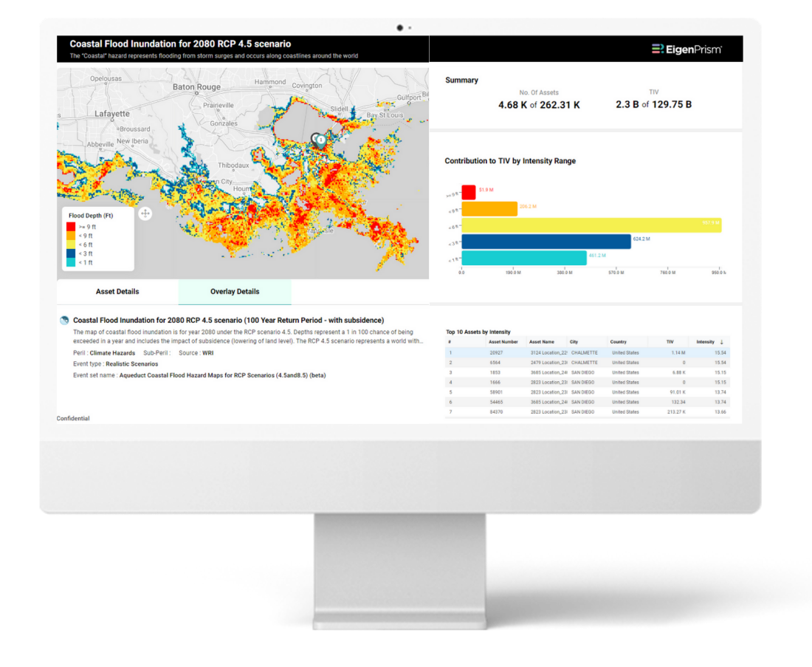Click the Asset Number column header
This screenshot has width=812, height=667.
(x=503, y=342)
